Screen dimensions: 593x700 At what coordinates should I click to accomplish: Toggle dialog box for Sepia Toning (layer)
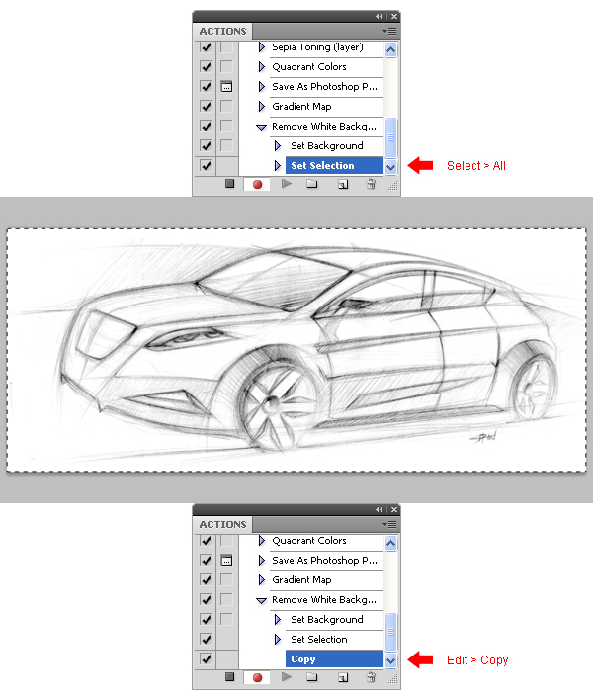click(x=226, y=46)
